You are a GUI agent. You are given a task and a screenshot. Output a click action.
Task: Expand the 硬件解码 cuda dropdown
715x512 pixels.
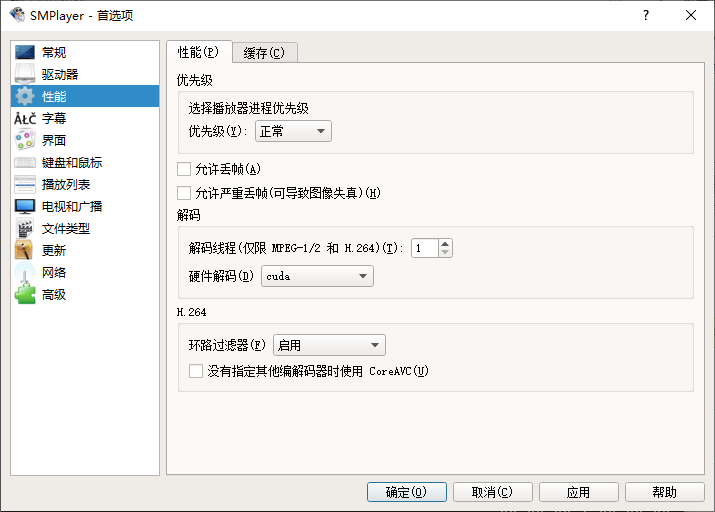tap(317, 276)
